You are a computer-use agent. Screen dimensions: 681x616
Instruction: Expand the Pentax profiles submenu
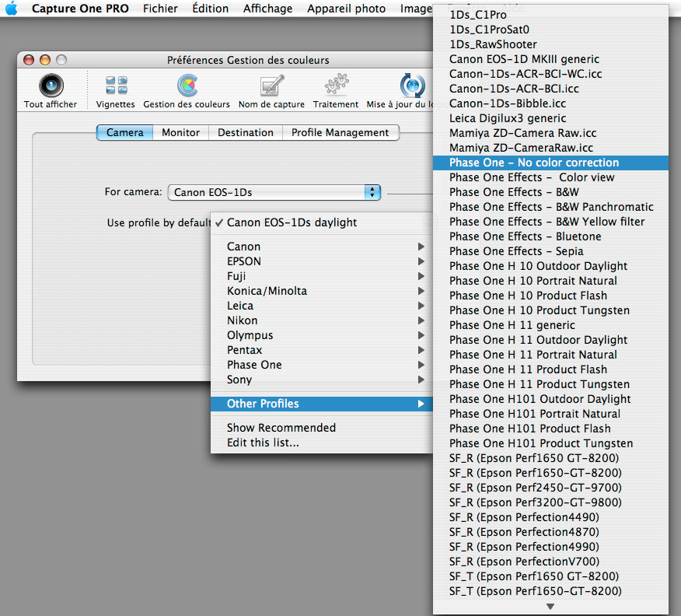point(322,350)
